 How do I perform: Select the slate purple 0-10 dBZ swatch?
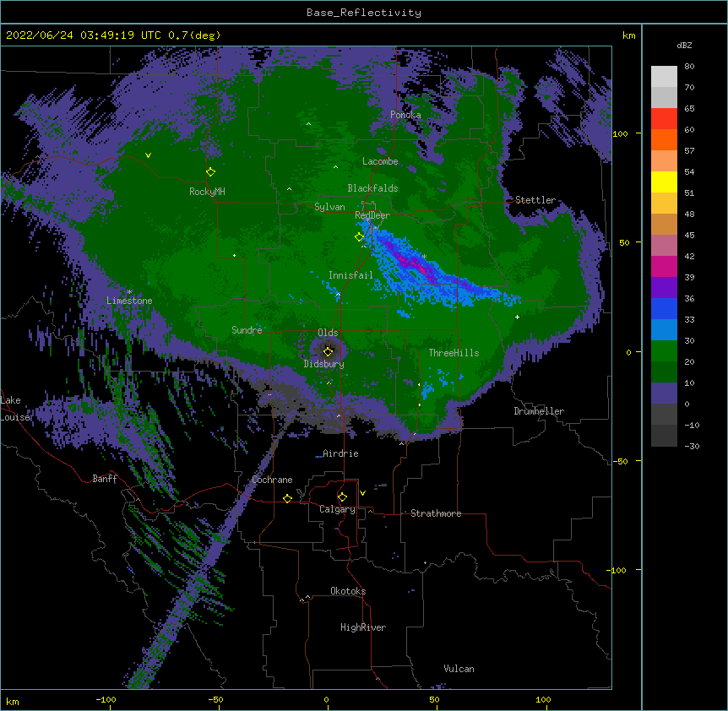pos(664,393)
